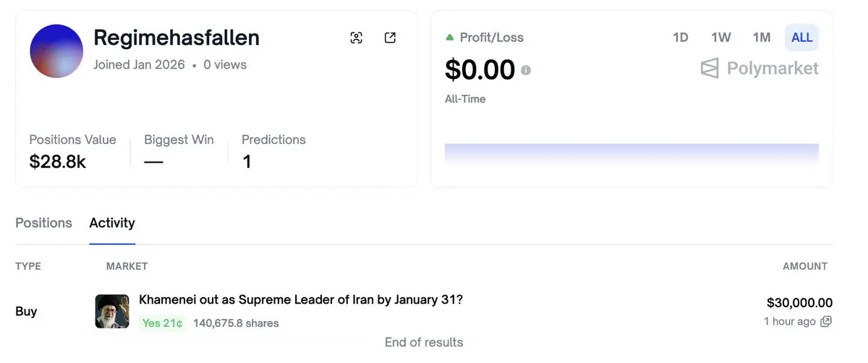Switch to the Activity tab
868x363 pixels.
112,223
